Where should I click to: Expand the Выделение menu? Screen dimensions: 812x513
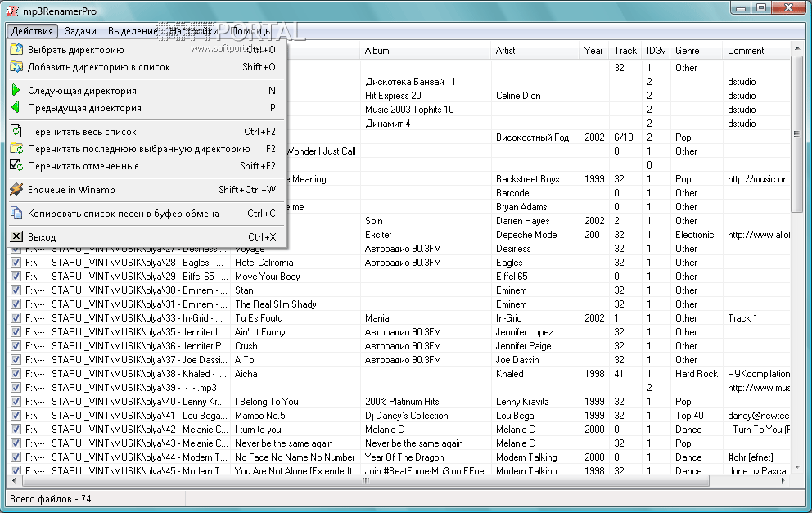pos(132,31)
